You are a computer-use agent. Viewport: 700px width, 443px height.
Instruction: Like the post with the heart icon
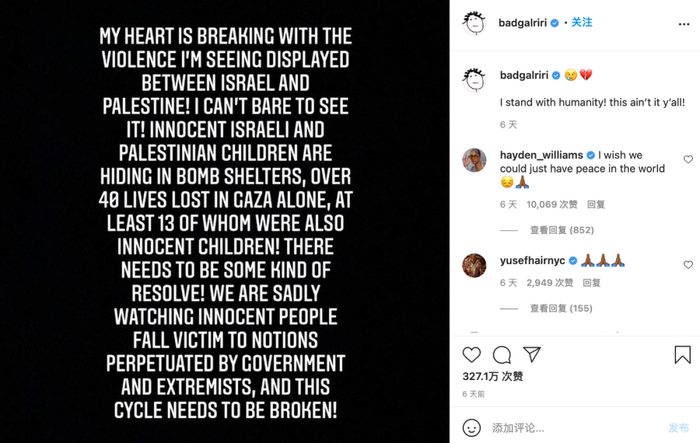click(472, 355)
